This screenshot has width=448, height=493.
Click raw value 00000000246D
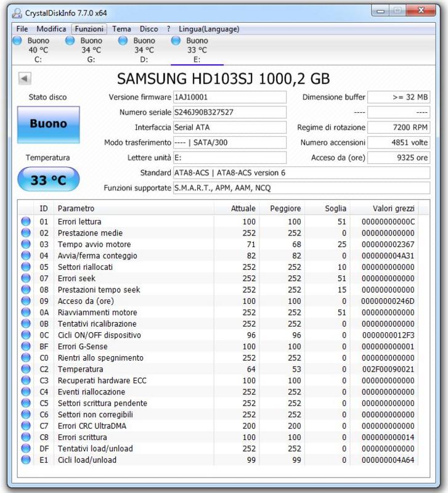388,301
